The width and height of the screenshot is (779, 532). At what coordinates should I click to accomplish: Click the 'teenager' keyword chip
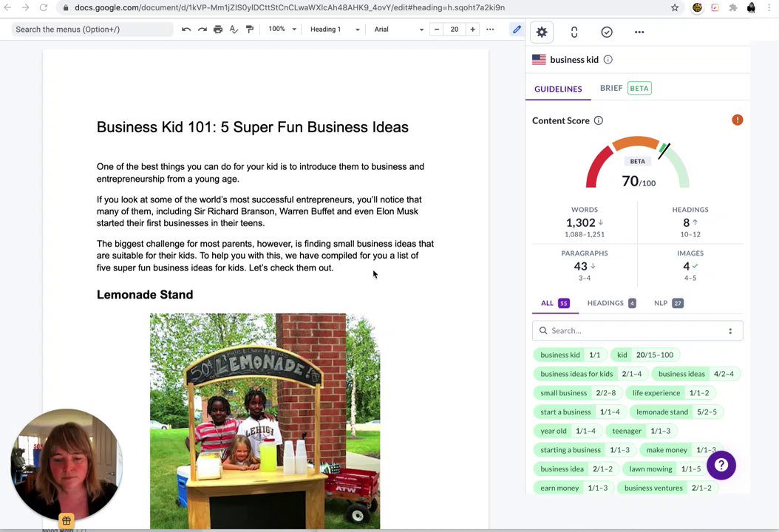[642, 431]
